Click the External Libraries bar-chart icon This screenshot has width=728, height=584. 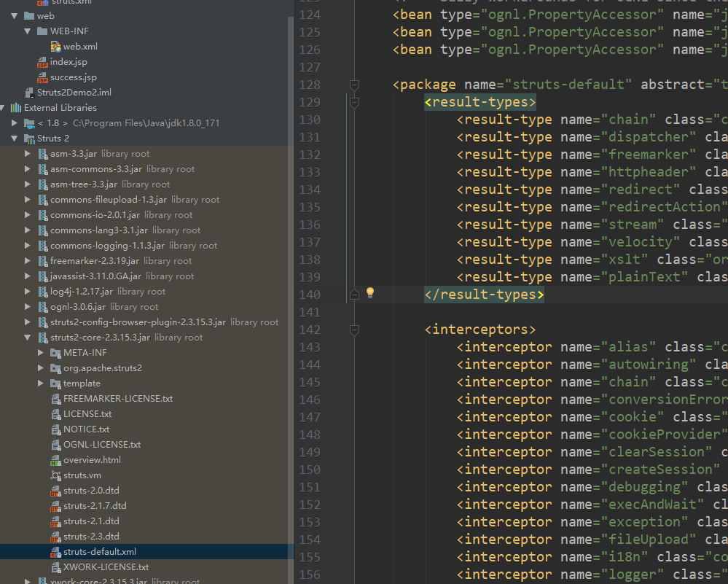pyautogui.click(x=16, y=108)
